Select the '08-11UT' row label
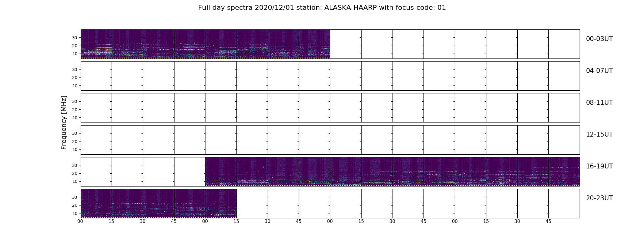 pyautogui.click(x=599, y=103)
